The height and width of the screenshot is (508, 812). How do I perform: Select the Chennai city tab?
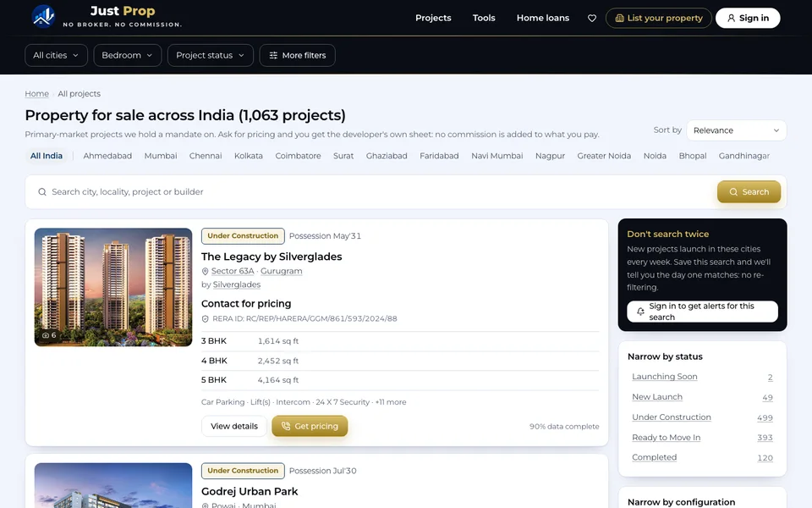point(206,156)
